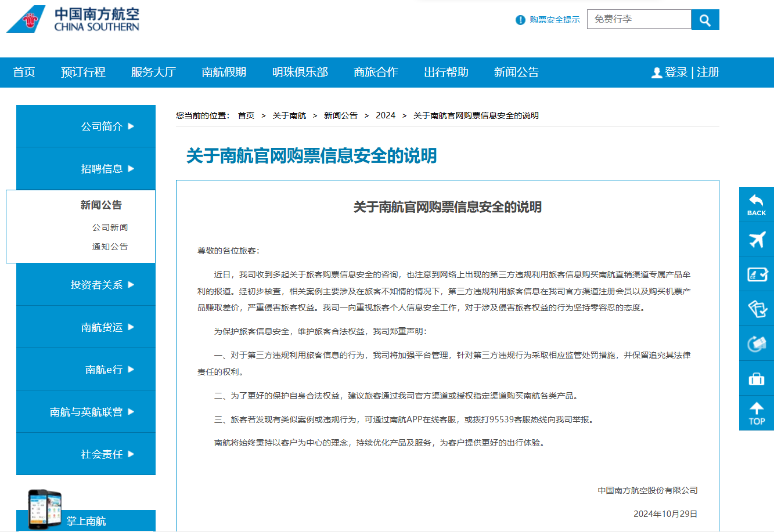Expand the 招聘信息 sidebar section
This screenshot has width=774, height=532.
coord(107,169)
